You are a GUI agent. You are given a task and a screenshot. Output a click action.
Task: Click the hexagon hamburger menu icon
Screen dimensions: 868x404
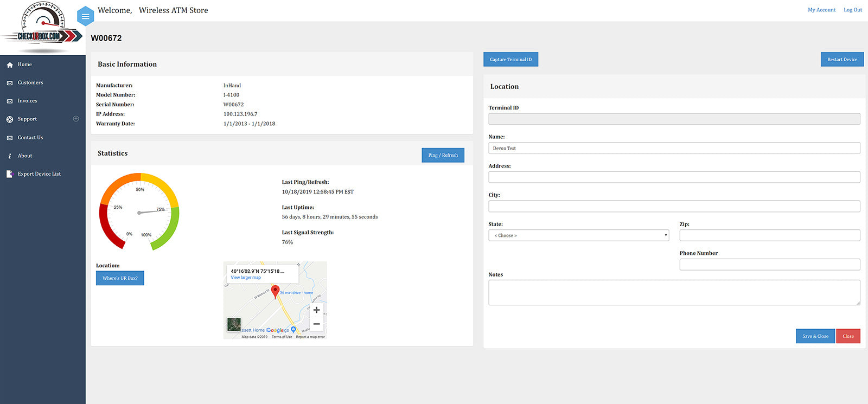(85, 16)
